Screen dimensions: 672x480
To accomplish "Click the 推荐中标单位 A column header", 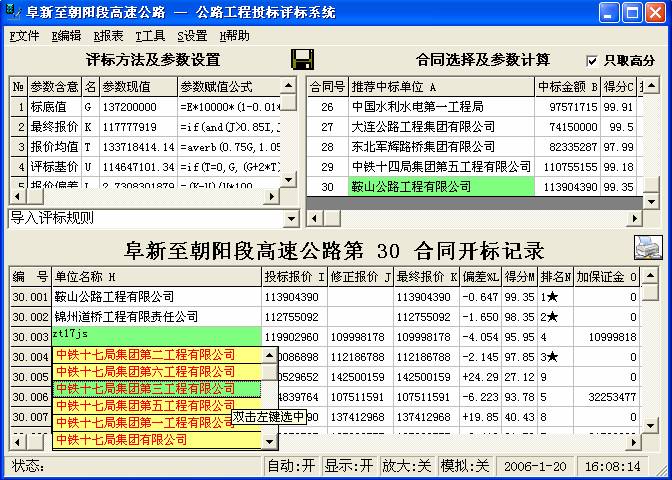I will (441, 87).
